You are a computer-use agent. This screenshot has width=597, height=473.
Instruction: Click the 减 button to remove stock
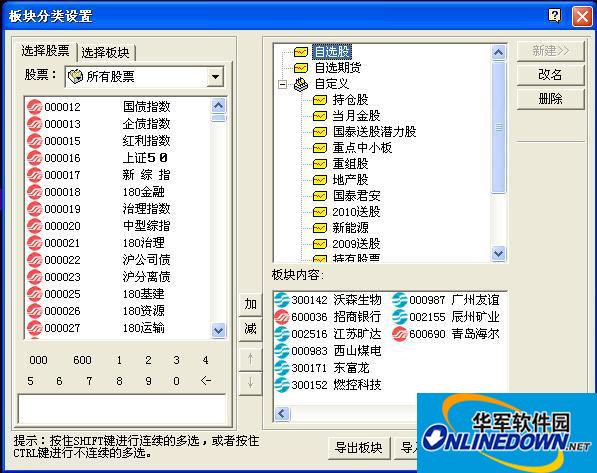click(250, 329)
